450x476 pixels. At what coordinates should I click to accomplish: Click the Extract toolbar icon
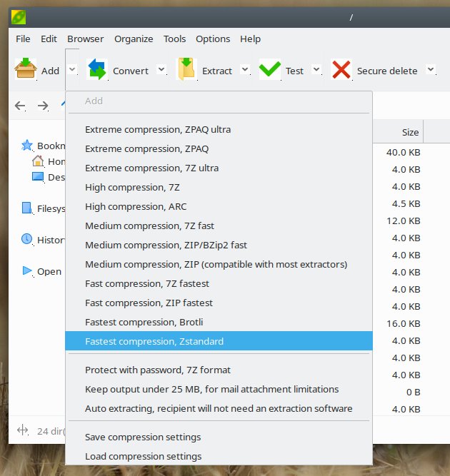point(186,69)
